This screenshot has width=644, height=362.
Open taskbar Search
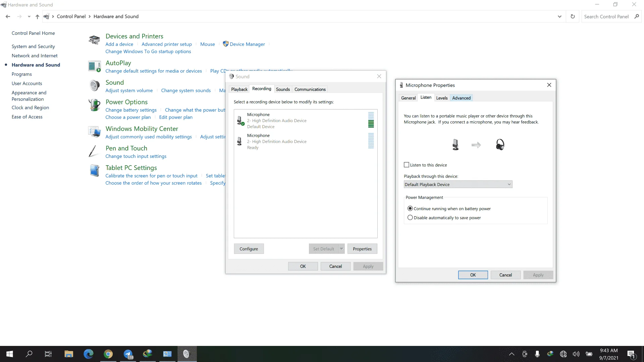(x=29, y=354)
